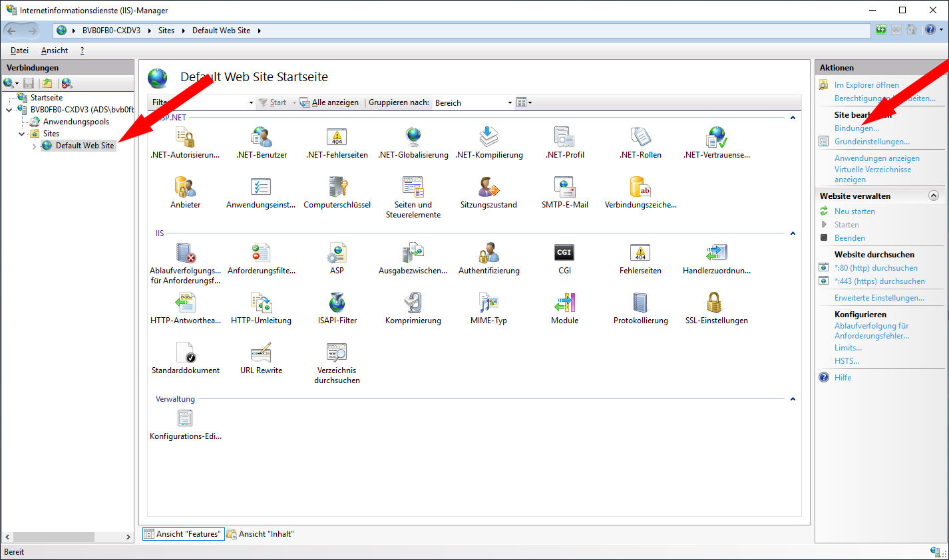Open the Protokollierung feature icon
This screenshot has height=560, width=949.
tap(640, 303)
